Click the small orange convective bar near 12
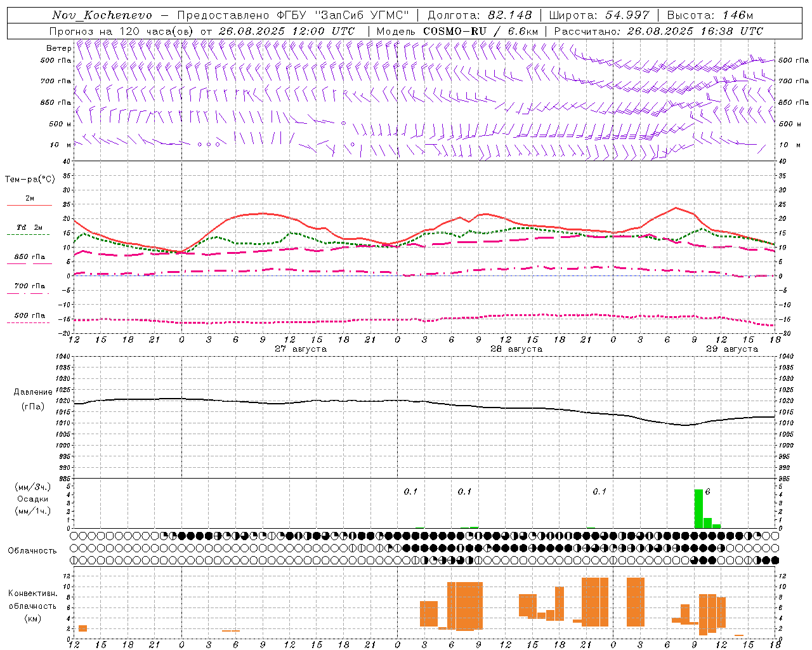 click(82, 628)
